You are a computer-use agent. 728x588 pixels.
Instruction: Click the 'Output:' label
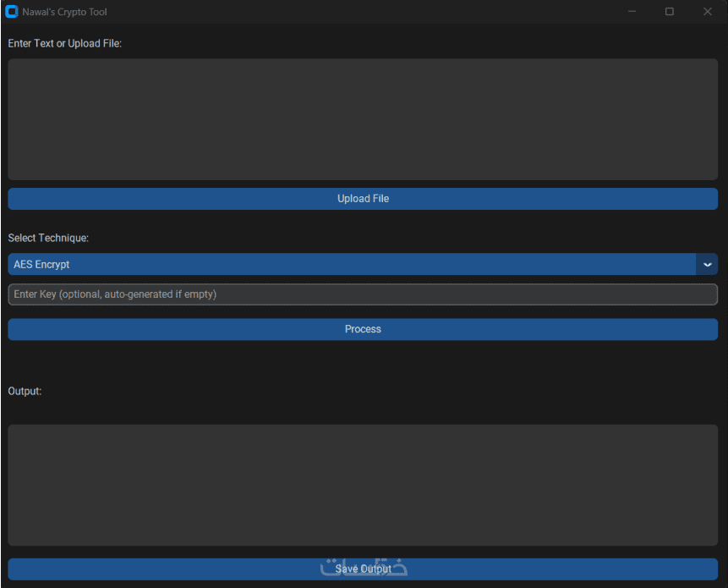[25, 391]
